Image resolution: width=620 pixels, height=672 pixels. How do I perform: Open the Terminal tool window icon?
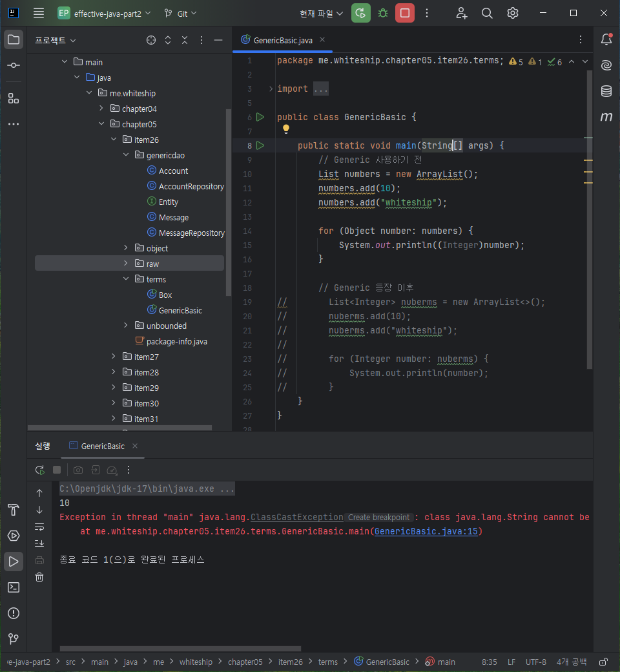tap(14, 587)
